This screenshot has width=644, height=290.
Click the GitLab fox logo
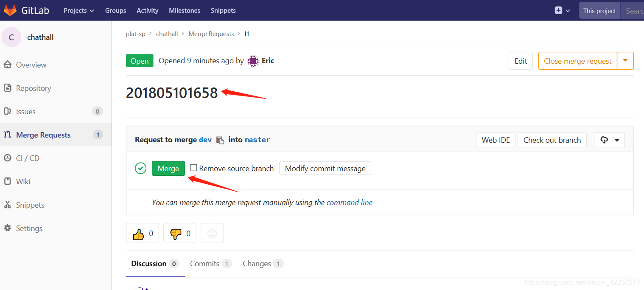coord(10,10)
